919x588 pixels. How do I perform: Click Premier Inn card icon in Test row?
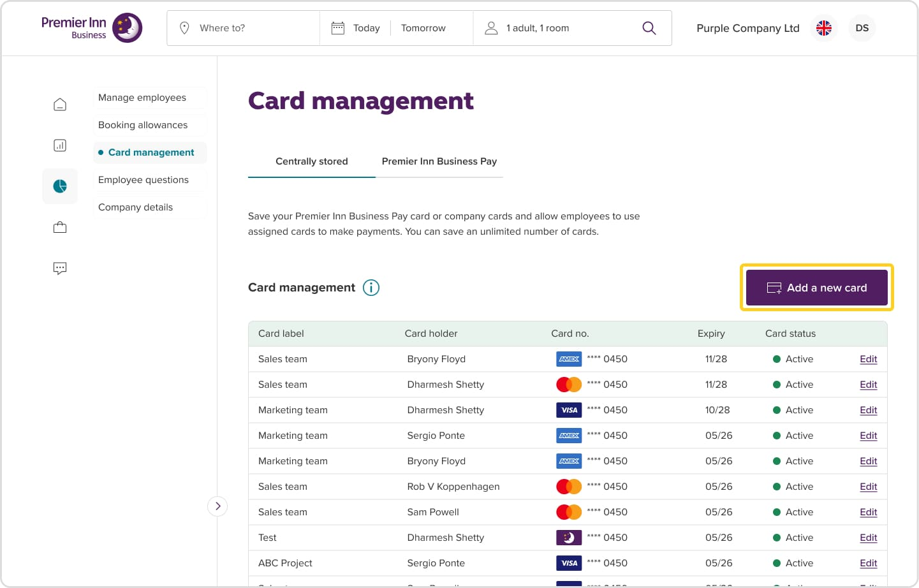click(569, 538)
